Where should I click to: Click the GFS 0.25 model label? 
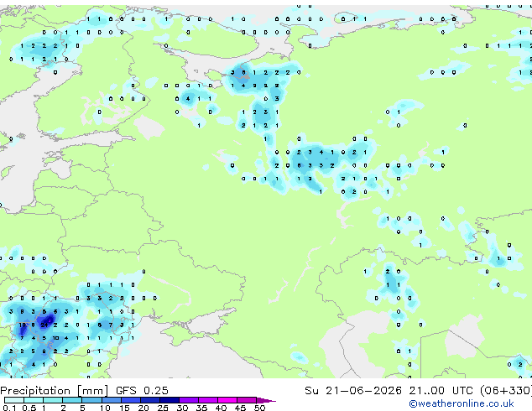[142, 391]
